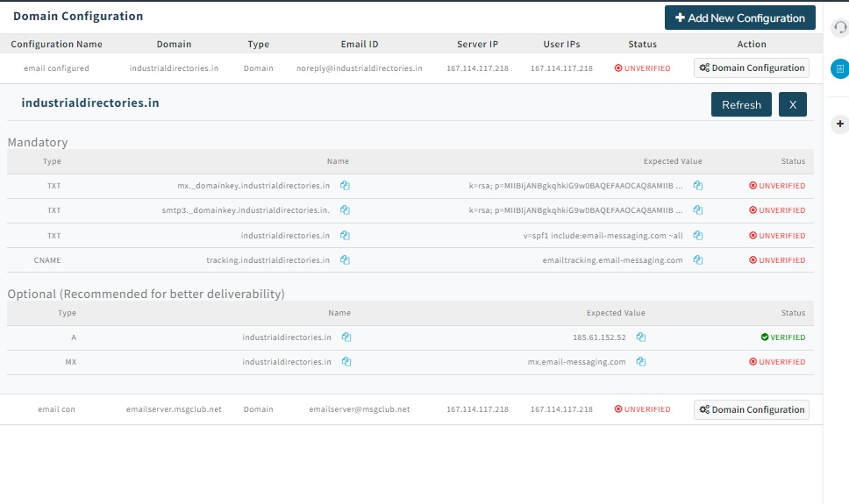Open Domain Configuration for emailserver.msgclub.net
The width and height of the screenshot is (849, 504).
coord(752,410)
